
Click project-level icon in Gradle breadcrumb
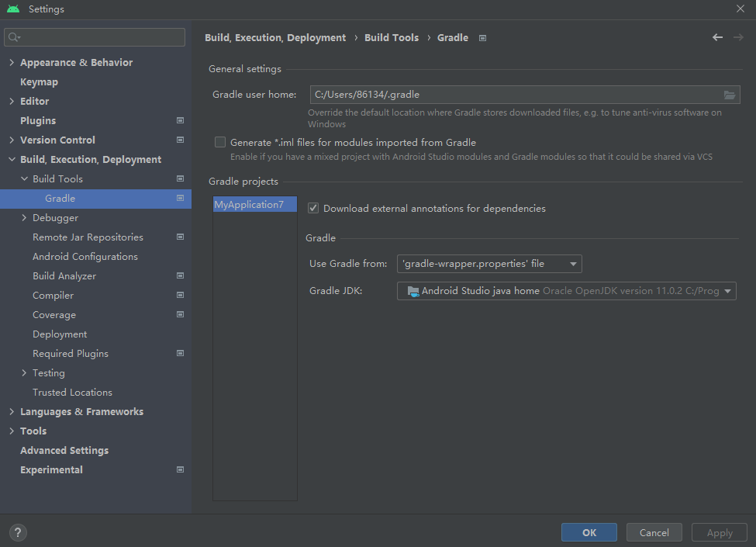[482, 38]
